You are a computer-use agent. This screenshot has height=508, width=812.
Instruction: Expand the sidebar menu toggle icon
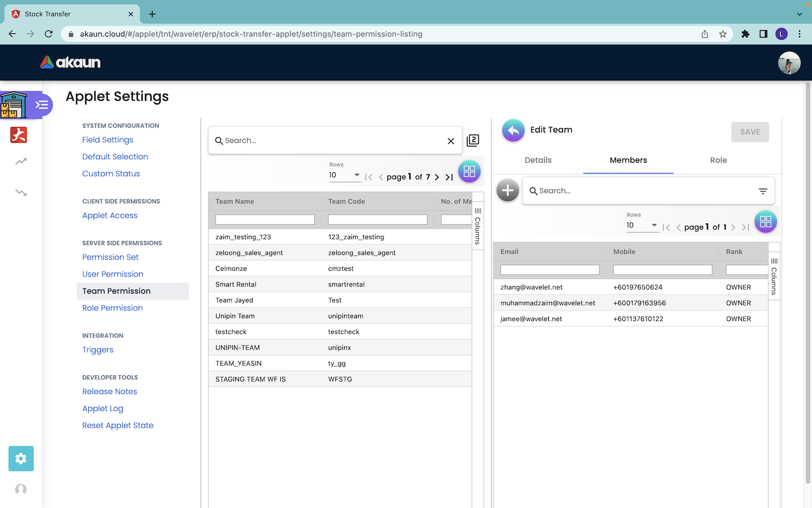(x=42, y=105)
